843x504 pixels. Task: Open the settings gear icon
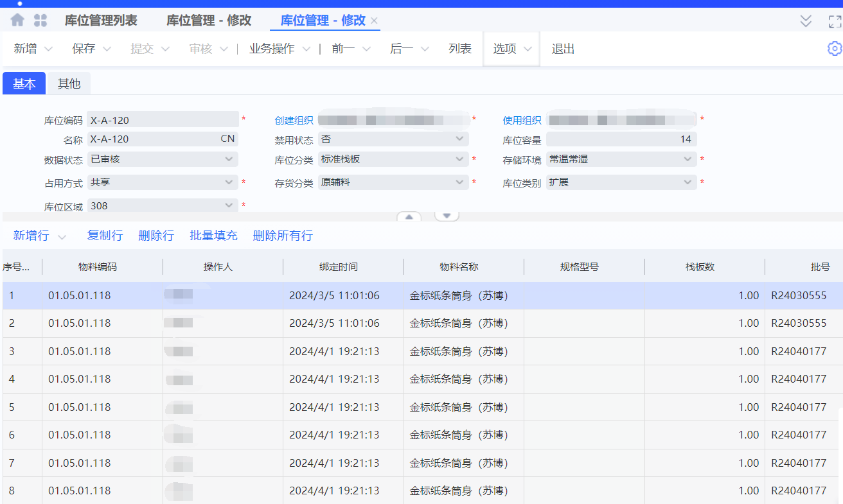click(835, 48)
